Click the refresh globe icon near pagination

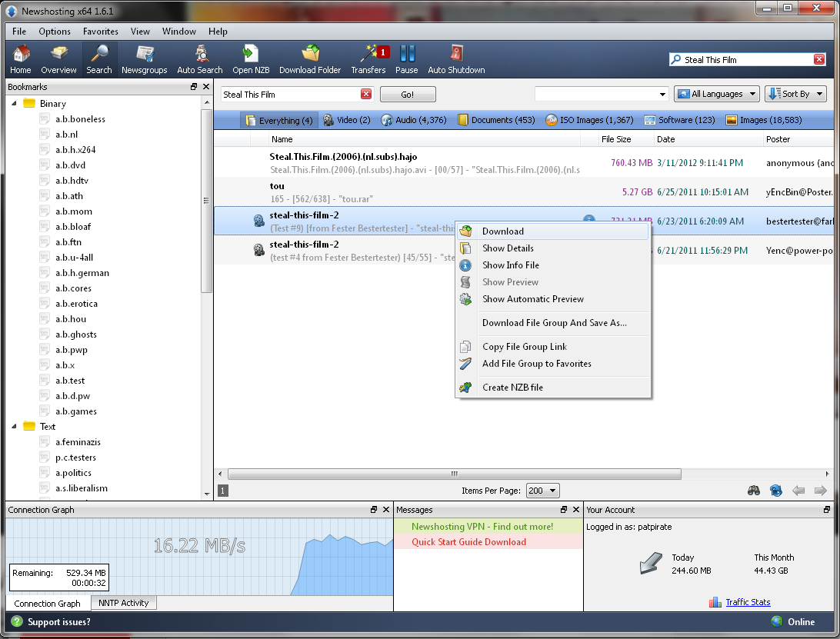[x=775, y=490]
